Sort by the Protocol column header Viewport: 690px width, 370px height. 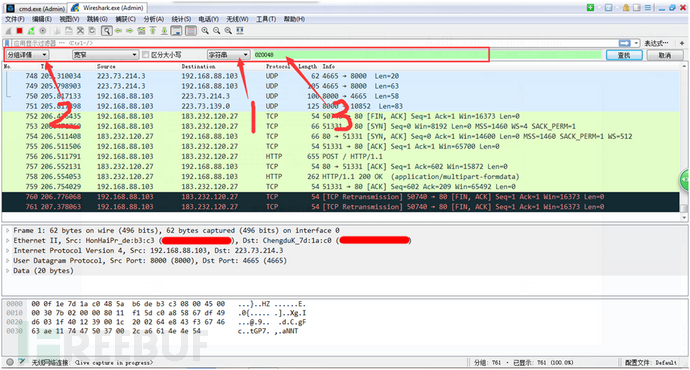point(278,66)
